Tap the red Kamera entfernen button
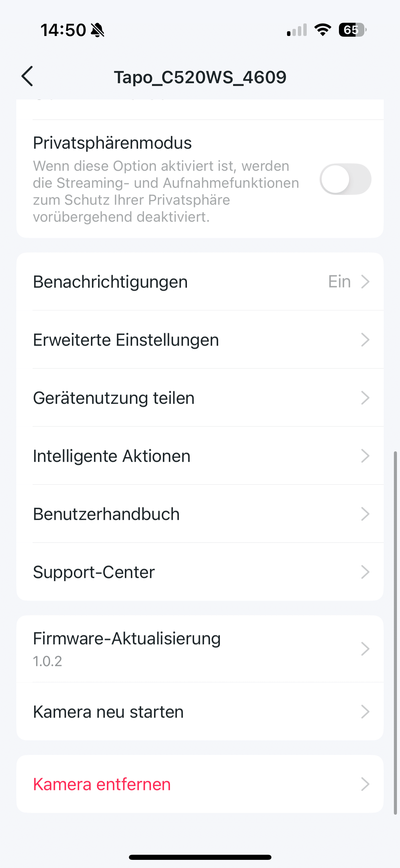 [102, 784]
